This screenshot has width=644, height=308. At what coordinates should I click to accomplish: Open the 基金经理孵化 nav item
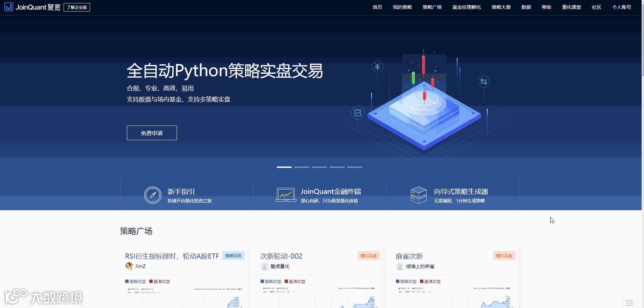467,7
